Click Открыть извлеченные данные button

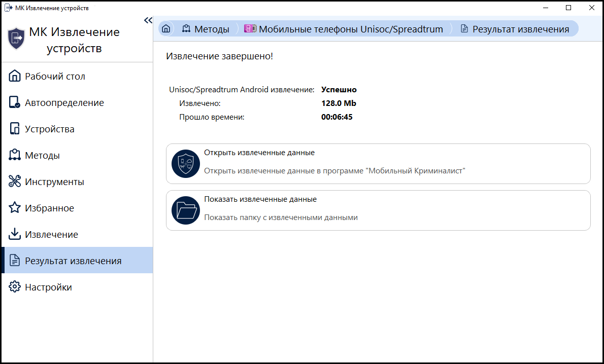point(378,164)
